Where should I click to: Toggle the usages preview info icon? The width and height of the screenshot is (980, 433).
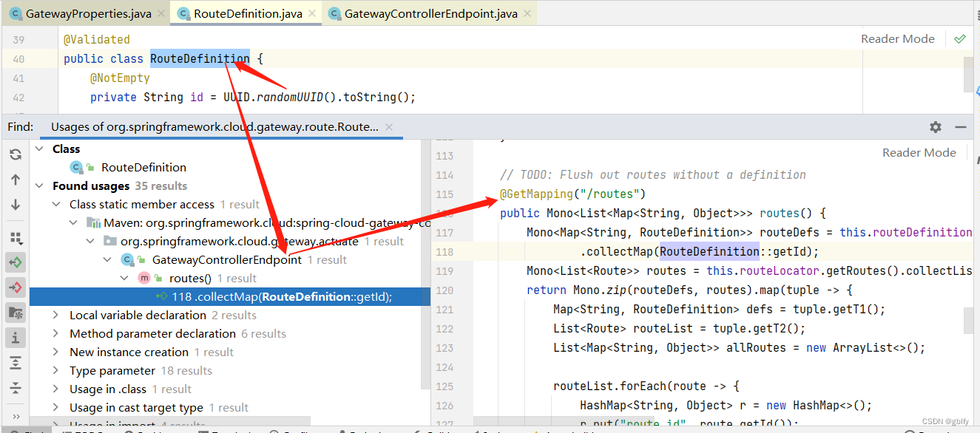(x=15, y=337)
